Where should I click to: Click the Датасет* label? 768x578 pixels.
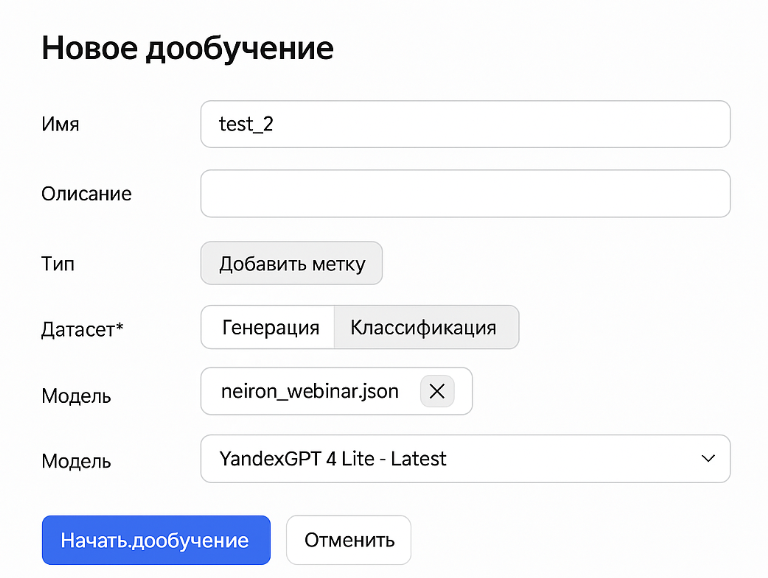coord(82,328)
